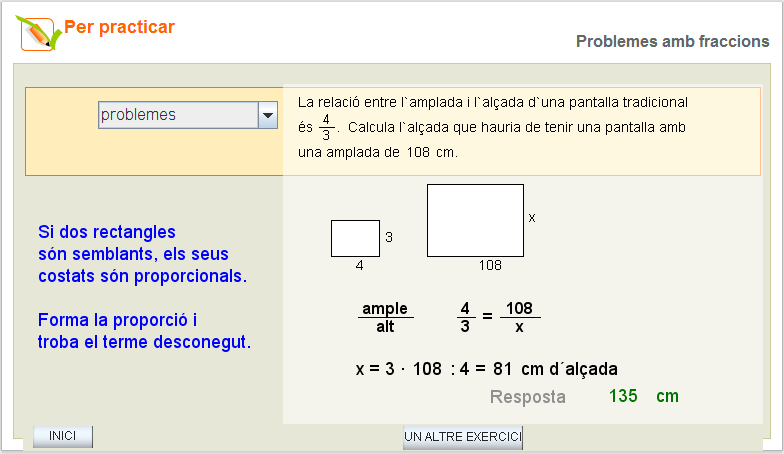Open the 'problemes' combo box
The width and height of the screenshot is (784, 454).
click(x=177, y=115)
